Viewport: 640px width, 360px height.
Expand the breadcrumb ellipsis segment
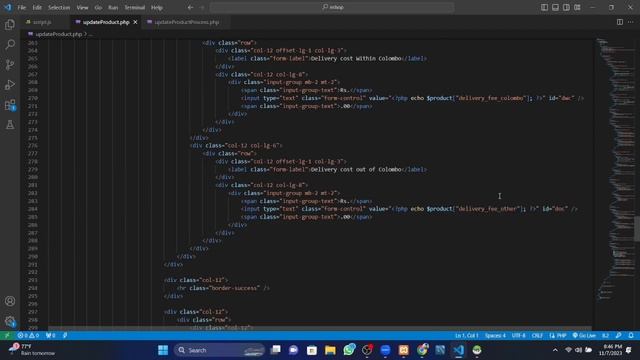tap(91, 34)
